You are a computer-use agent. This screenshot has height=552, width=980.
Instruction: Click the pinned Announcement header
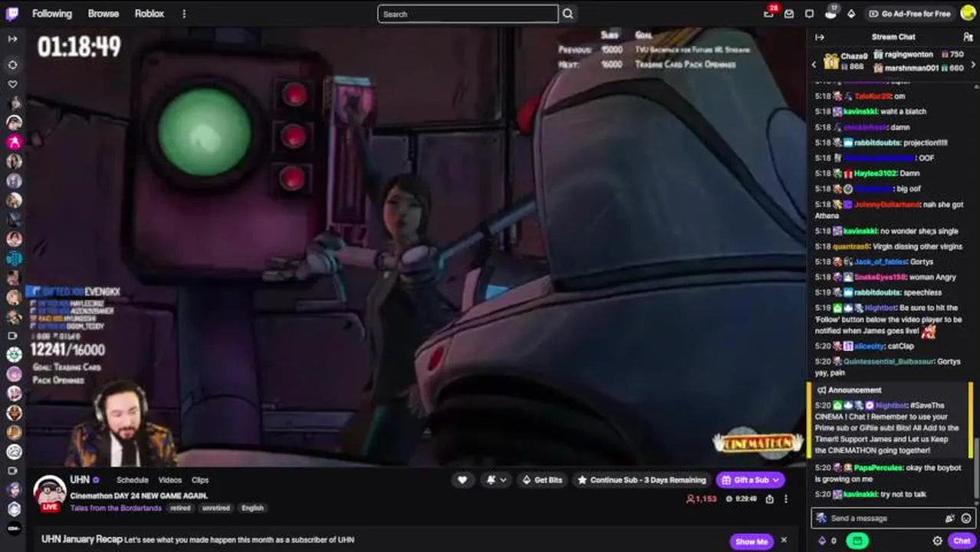854,390
